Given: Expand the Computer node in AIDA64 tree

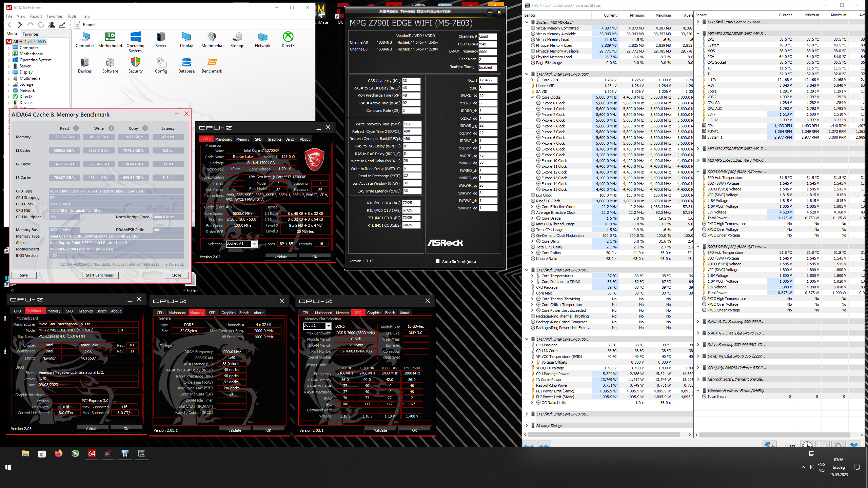Looking at the screenshot, I should 9,48.
